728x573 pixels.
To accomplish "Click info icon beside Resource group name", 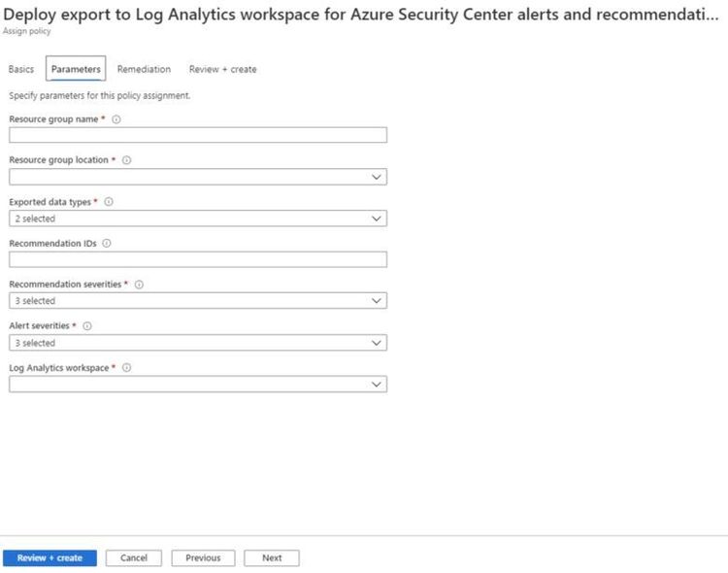I will tap(116, 118).
